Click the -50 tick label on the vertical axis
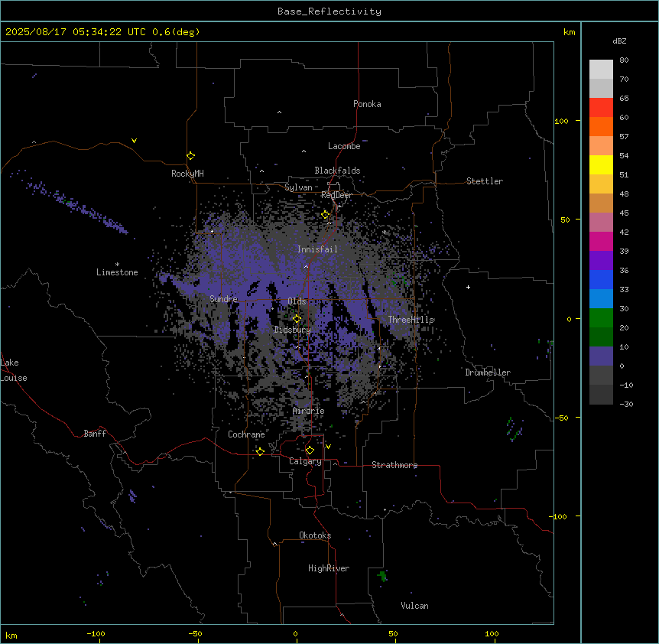The height and width of the screenshot is (644, 659). [x=561, y=418]
